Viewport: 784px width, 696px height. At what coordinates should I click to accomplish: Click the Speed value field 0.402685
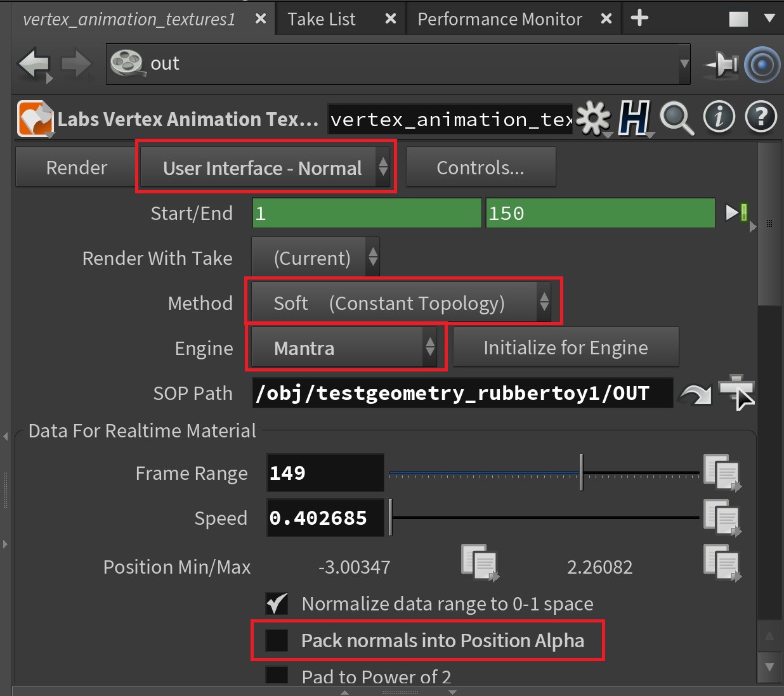(x=325, y=517)
